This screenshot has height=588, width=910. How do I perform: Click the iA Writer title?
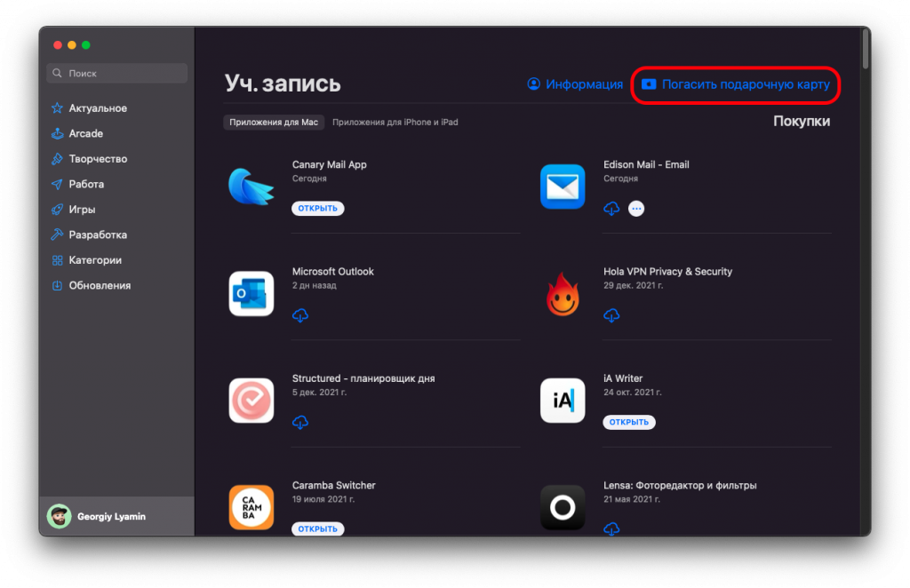tap(623, 378)
